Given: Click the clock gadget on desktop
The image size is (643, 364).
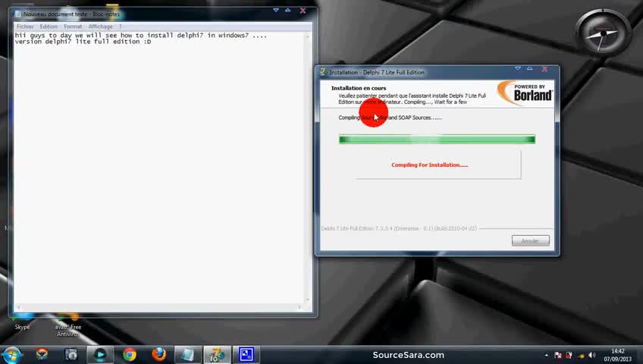Looking at the screenshot, I should [602, 33].
